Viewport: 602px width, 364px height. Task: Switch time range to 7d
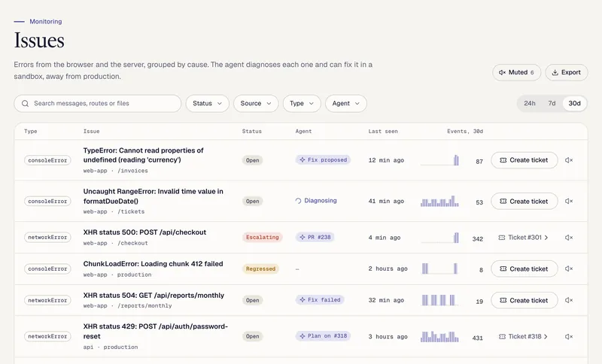(552, 104)
